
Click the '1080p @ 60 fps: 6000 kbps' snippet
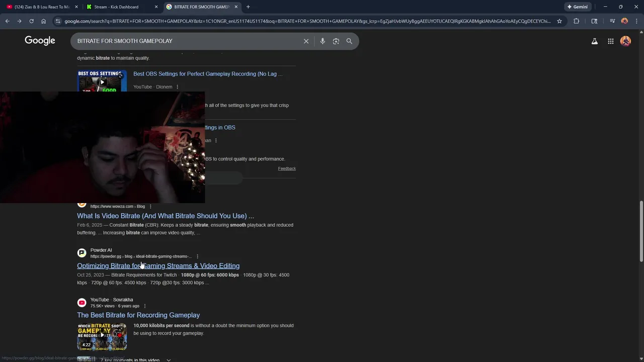pos(210,275)
